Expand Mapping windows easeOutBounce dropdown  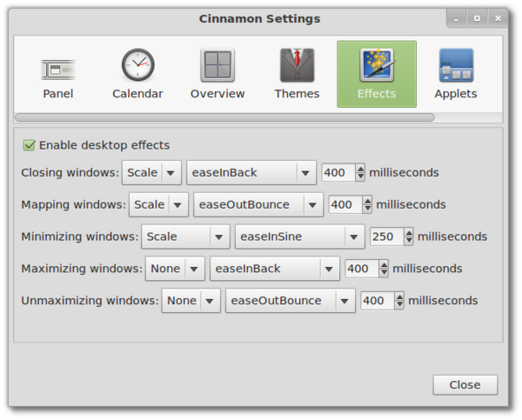pyautogui.click(x=258, y=205)
